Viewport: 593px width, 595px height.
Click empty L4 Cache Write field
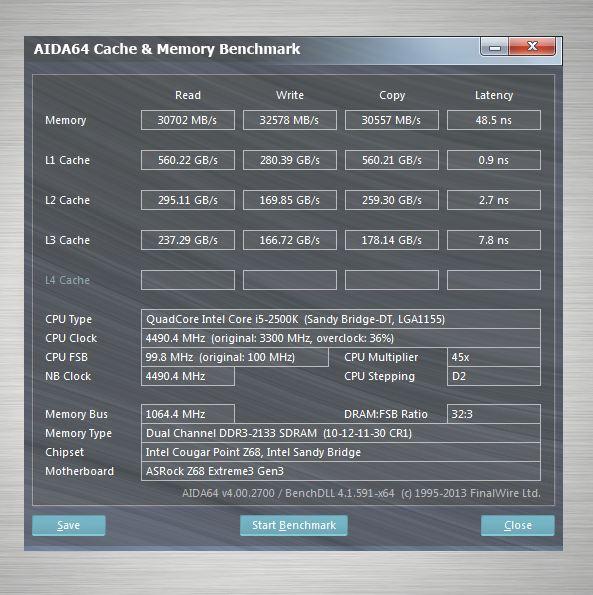pyautogui.click(x=290, y=280)
